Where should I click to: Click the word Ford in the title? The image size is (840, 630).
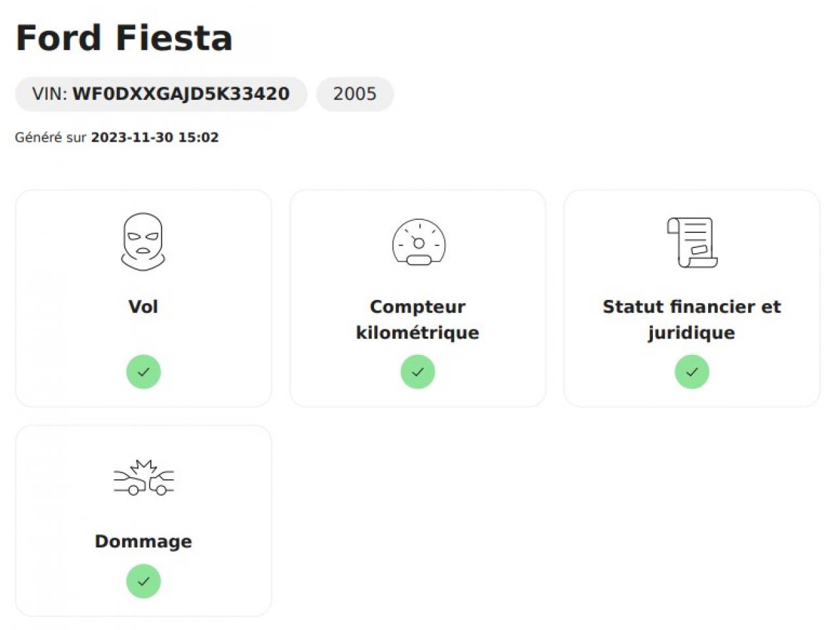[x=58, y=38]
